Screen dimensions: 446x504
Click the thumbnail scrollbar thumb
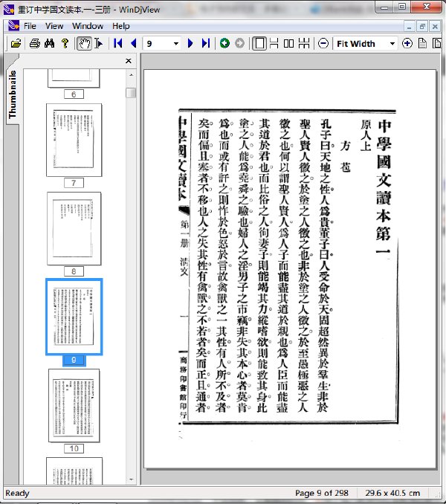pyautogui.click(x=131, y=93)
